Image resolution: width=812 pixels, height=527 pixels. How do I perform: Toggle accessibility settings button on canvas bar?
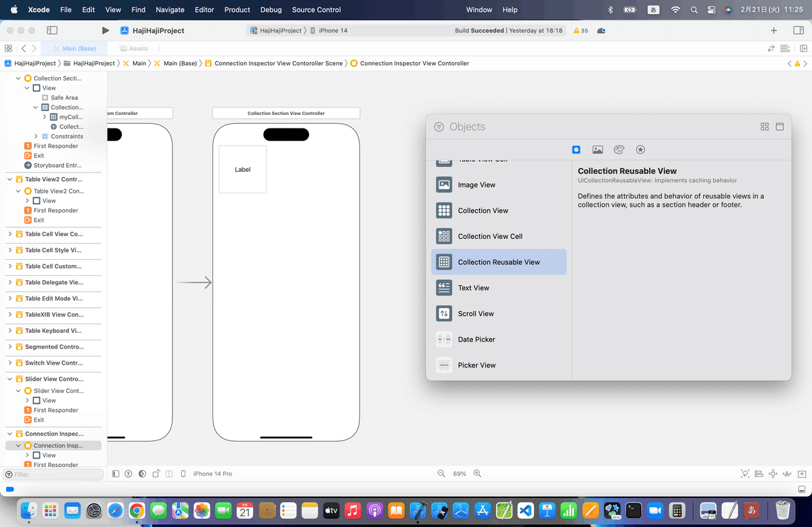pyautogui.click(x=129, y=474)
